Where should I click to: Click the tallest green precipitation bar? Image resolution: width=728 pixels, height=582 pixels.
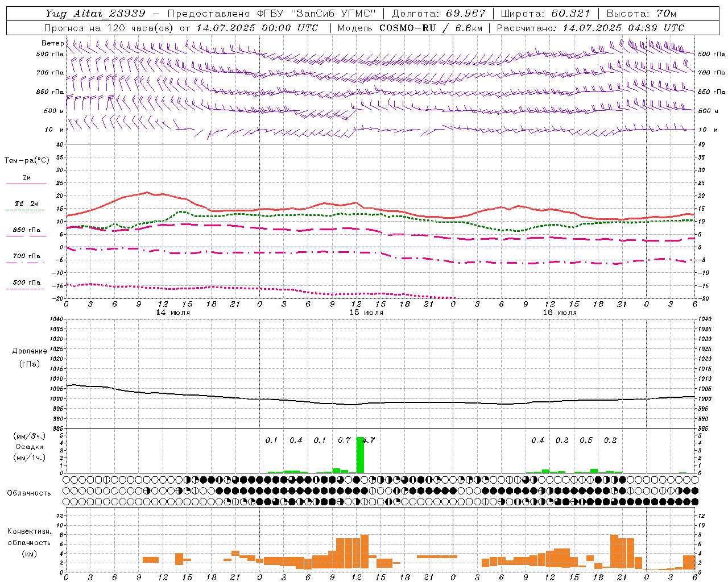(360, 455)
